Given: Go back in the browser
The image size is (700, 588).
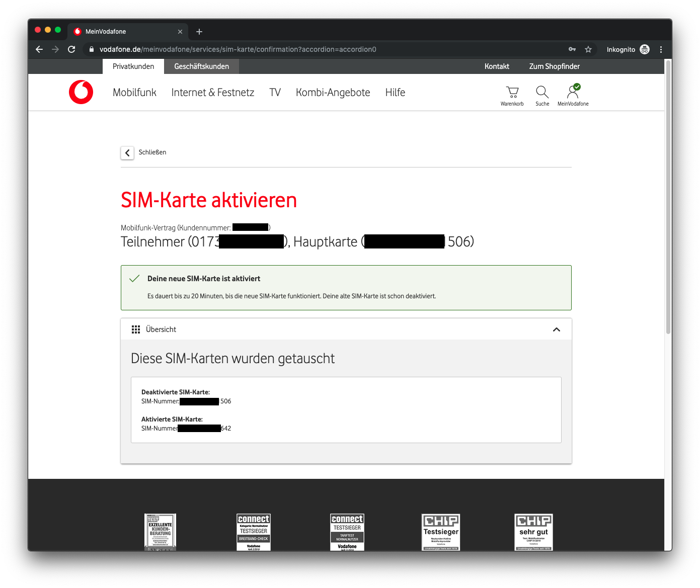Looking at the screenshot, I should coord(39,49).
